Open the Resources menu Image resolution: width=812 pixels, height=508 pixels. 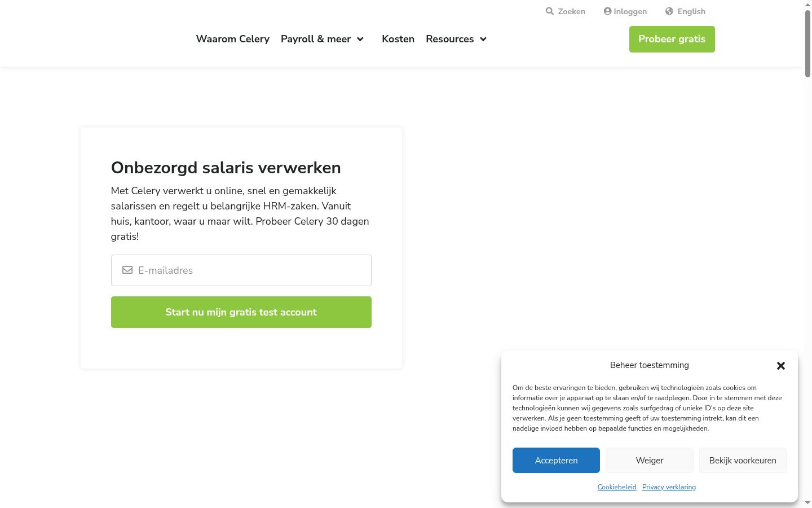click(450, 39)
